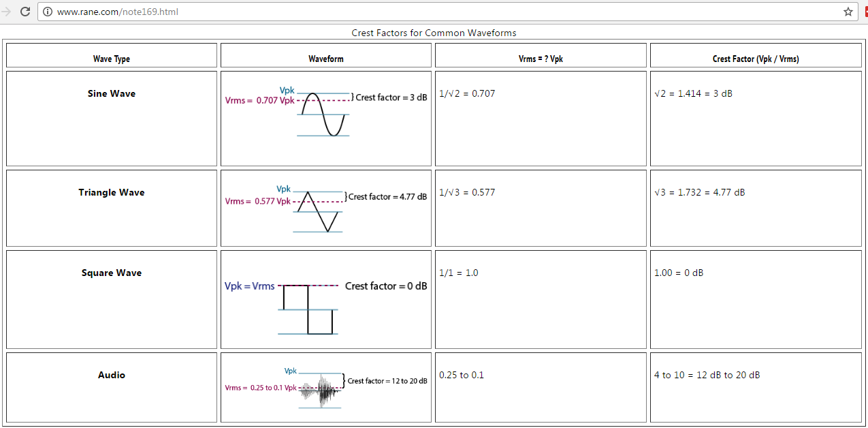Click the audio waveform image
This screenshot has width=868, height=428.
coord(326,388)
